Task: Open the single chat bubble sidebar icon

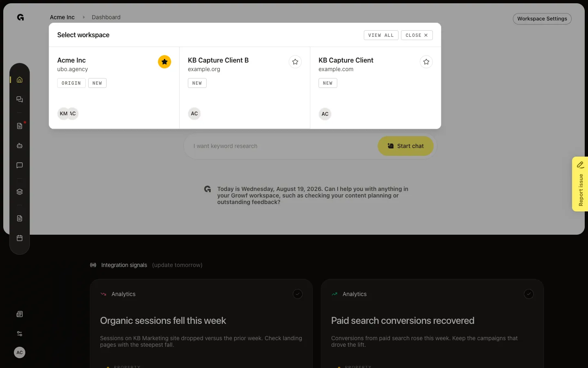Action: [20, 165]
